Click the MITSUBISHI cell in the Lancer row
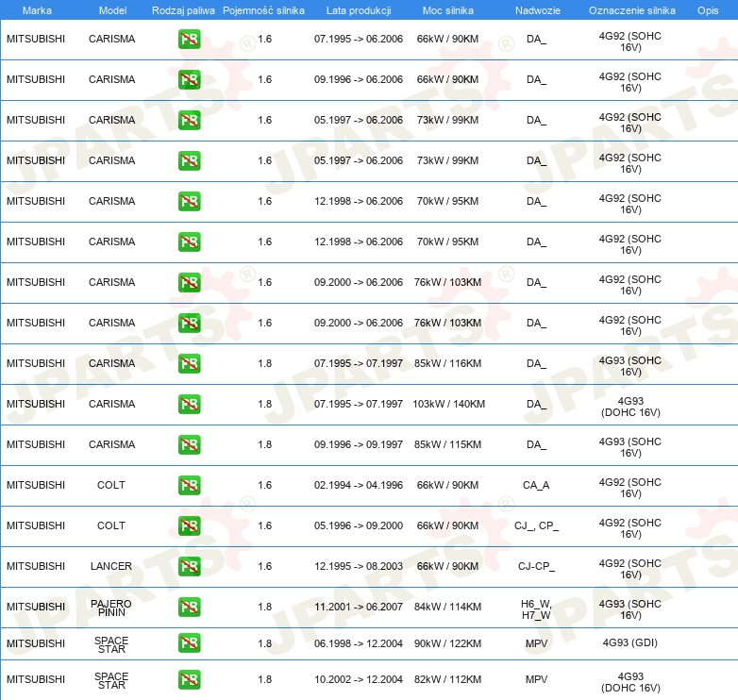This screenshot has width=738, height=700. click(x=36, y=566)
